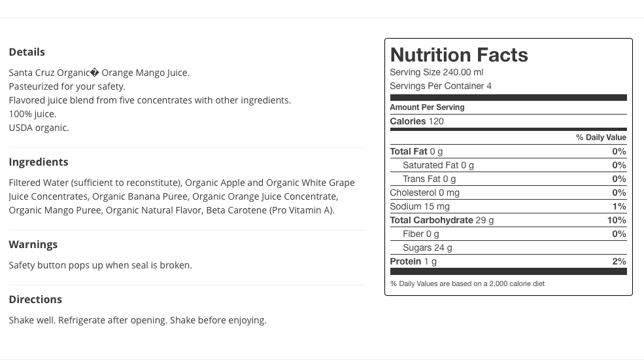Click the Sugars 24 g row
Image resolution: width=644 pixels, height=364 pixels.
pos(508,247)
